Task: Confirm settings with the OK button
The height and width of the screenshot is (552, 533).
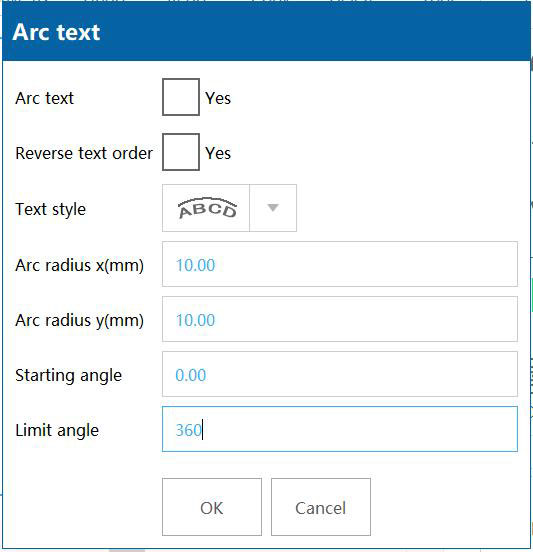Action: click(212, 507)
